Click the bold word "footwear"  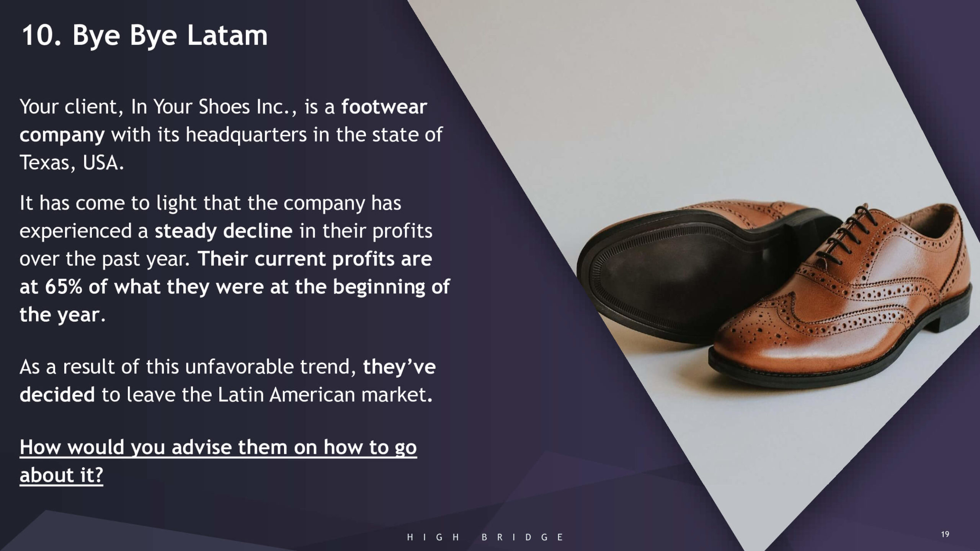pos(384,106)
